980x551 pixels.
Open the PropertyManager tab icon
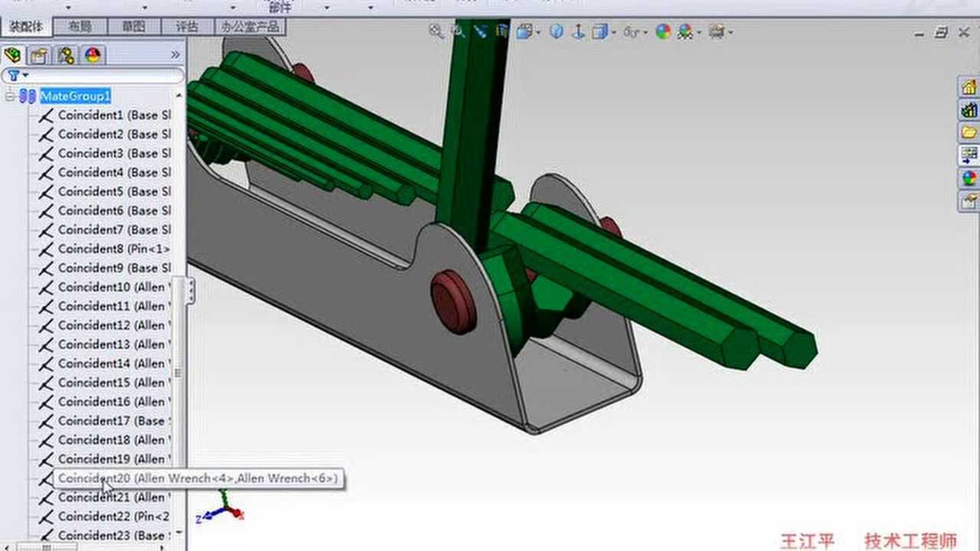click(x=38, y=55)
